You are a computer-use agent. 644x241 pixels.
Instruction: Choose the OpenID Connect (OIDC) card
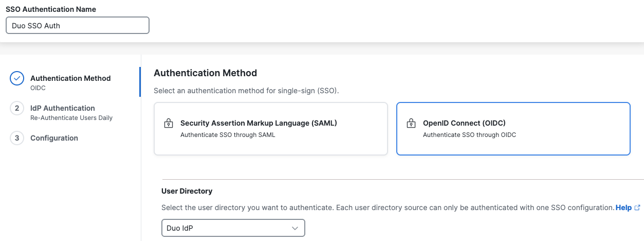click(513, 129)
